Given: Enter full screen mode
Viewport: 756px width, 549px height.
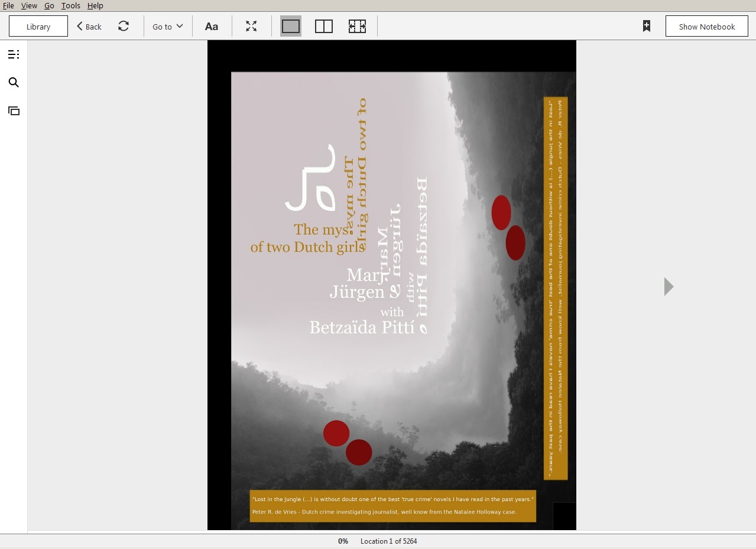Looking at the screenshot, I should [x=251, y=27].
